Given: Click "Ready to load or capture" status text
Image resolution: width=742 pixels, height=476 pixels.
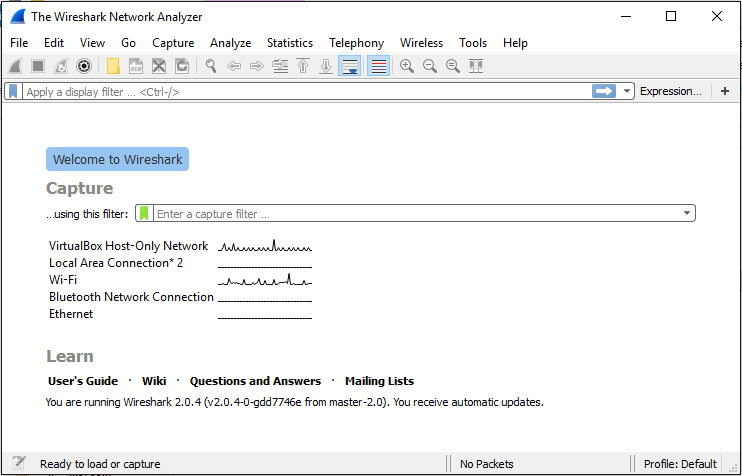Looking at the screenshot, I should (100, 464).
